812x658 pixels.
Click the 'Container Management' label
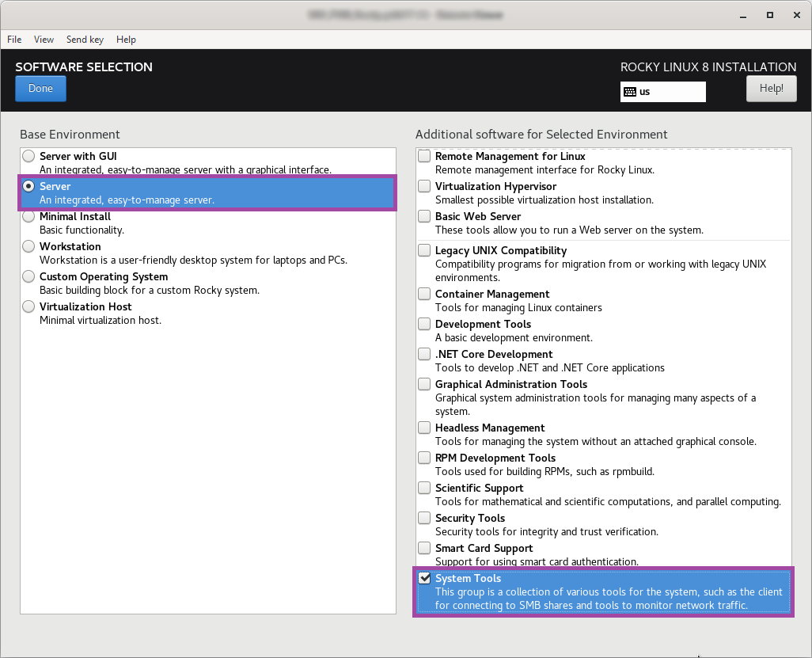tap(492, 294)
